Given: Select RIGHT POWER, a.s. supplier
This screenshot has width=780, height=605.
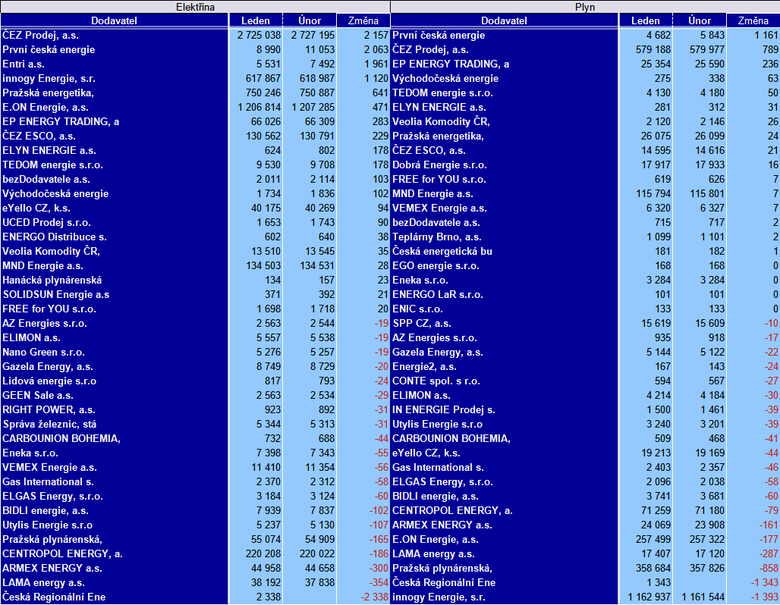Looking at the screenshot, I should pos(49,410).
